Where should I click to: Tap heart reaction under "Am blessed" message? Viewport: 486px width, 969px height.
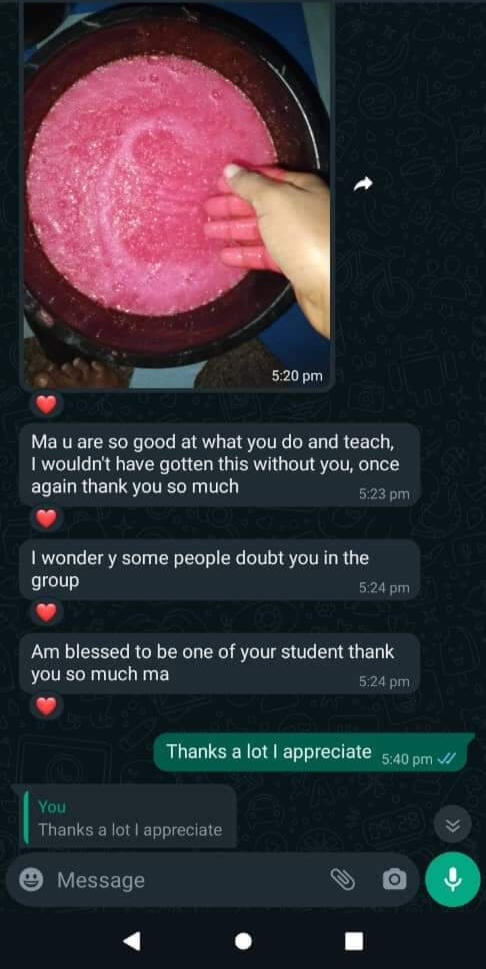click(46, 705)
